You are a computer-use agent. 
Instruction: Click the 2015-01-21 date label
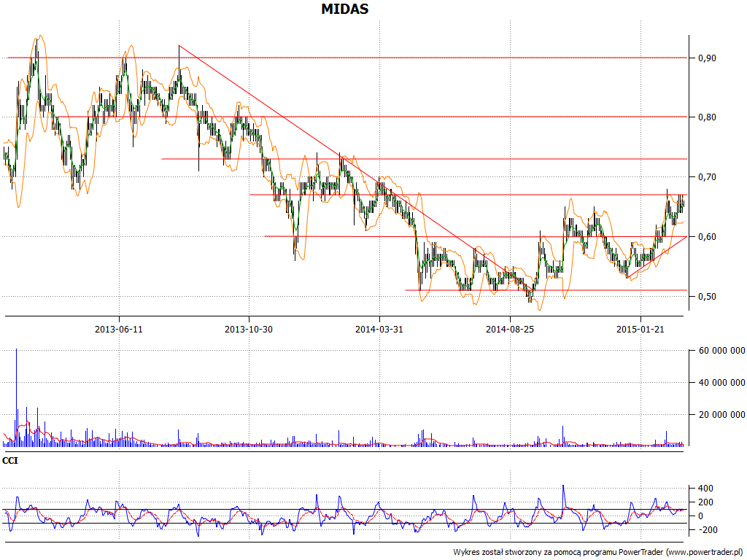(640, 329)
